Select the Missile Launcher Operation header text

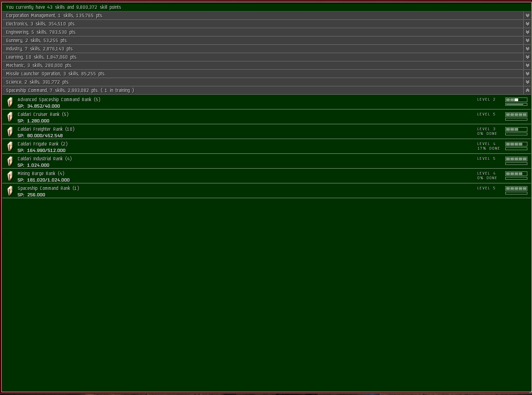(x=56, y=74)
